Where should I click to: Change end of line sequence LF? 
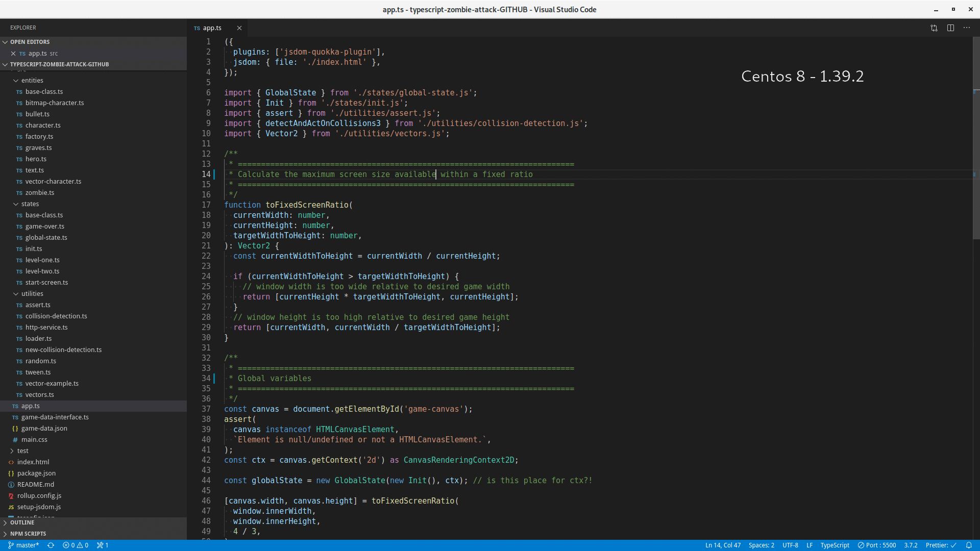[x=810, y=545]
